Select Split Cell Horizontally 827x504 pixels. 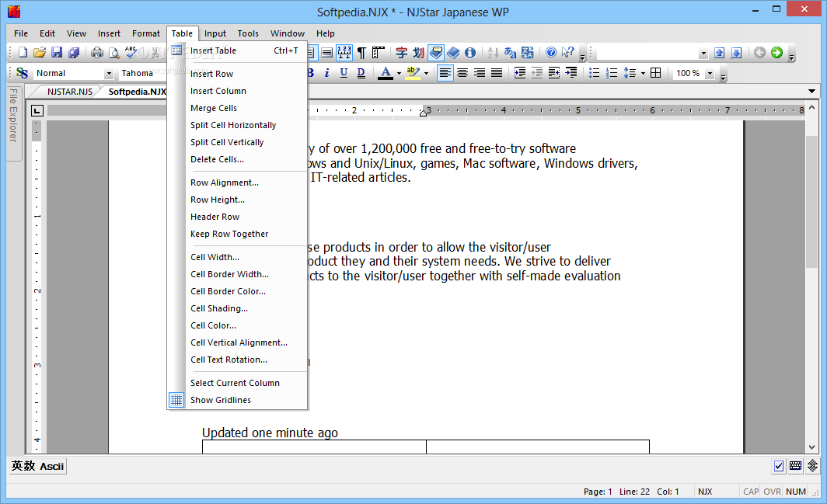pyautogui.click(x=237, y=125)
